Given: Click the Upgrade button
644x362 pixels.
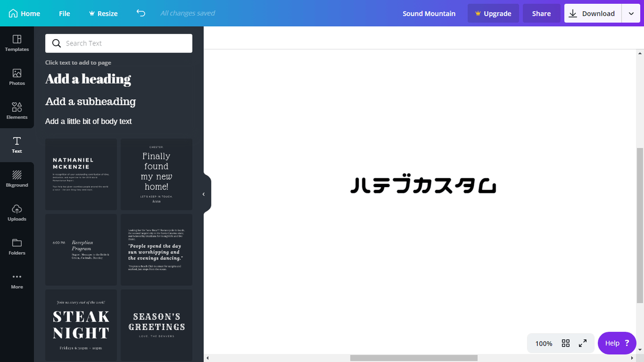Looking at the screenshot, I should pos(493,13).
